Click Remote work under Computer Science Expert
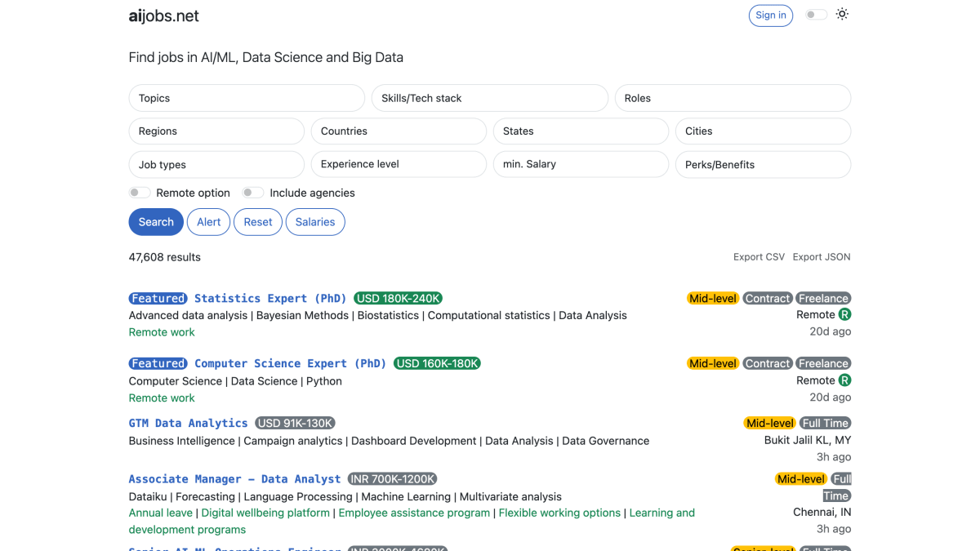Viewport: 980px width, 551px height. tap(162, 398)
